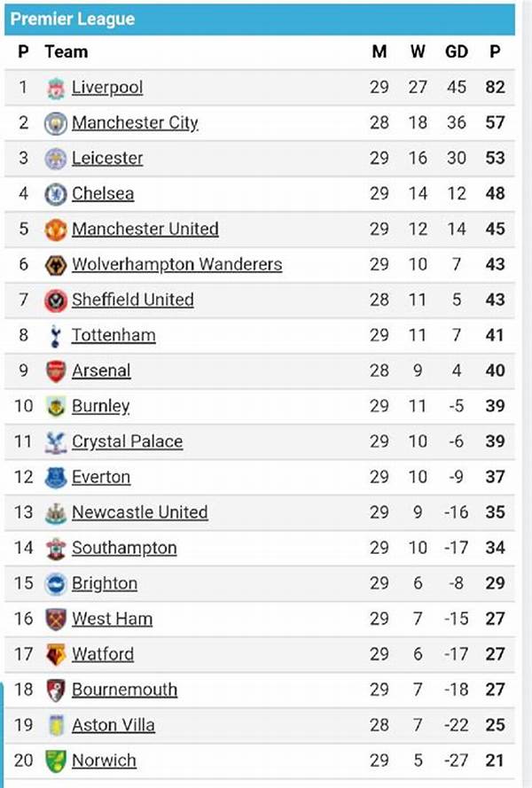
Task: Click the Chelsea club badge
Action: pyautogui.click(x=55, y=194)
